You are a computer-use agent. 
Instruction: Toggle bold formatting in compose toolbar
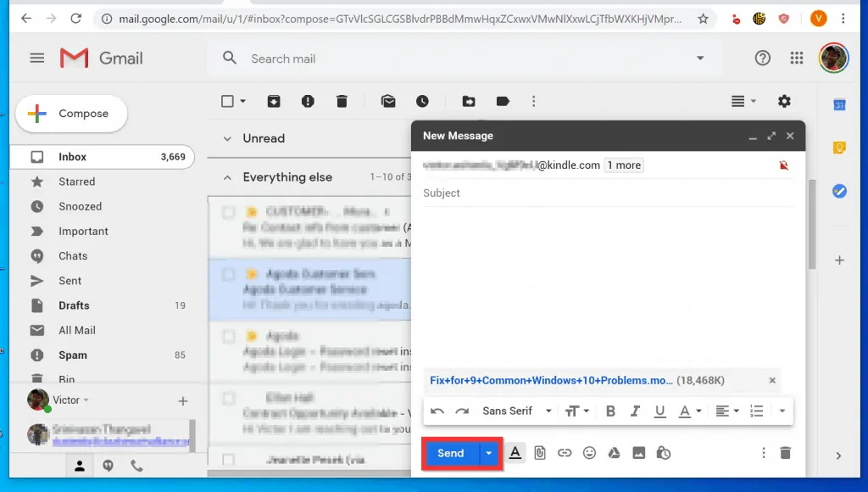[610, 411]
